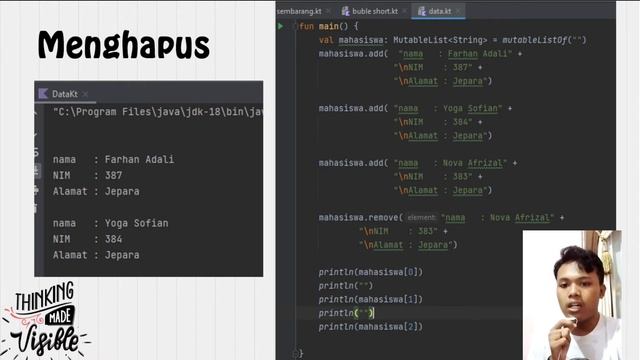Click println(mahasiswa[2]) line

tap(371, 327)
